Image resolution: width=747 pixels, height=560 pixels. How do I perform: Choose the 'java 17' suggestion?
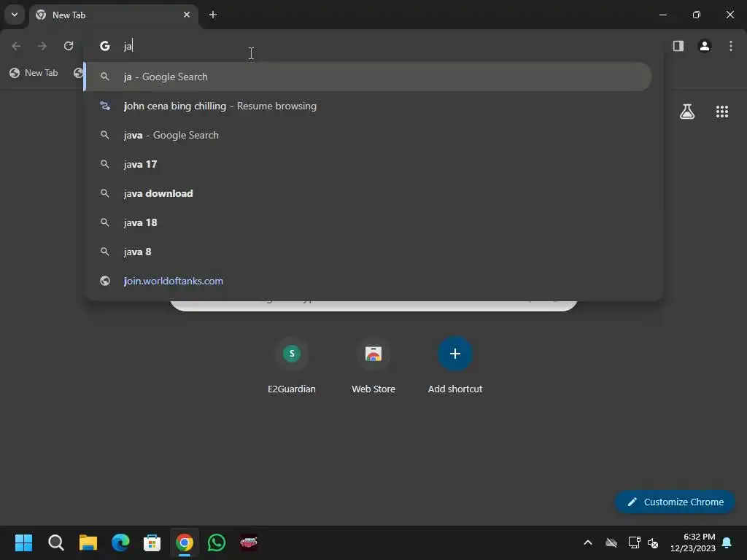368,164
